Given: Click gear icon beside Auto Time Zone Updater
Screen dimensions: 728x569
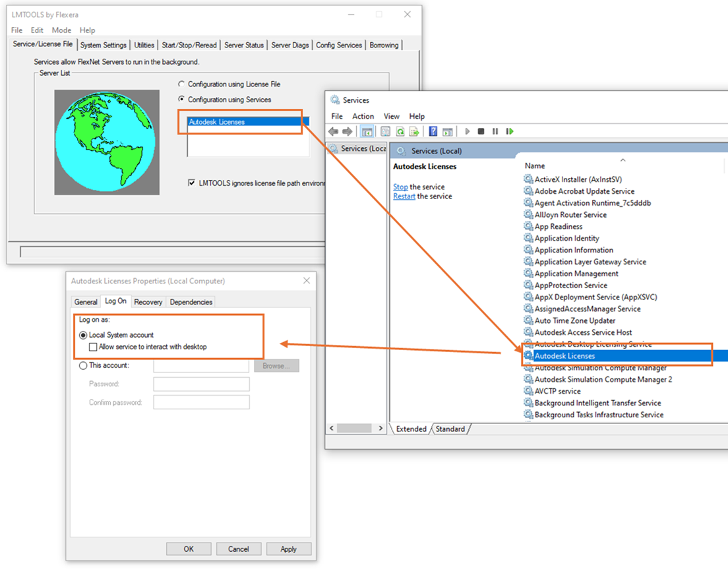Looking at the screenshot, I should (x=528, y=320).
